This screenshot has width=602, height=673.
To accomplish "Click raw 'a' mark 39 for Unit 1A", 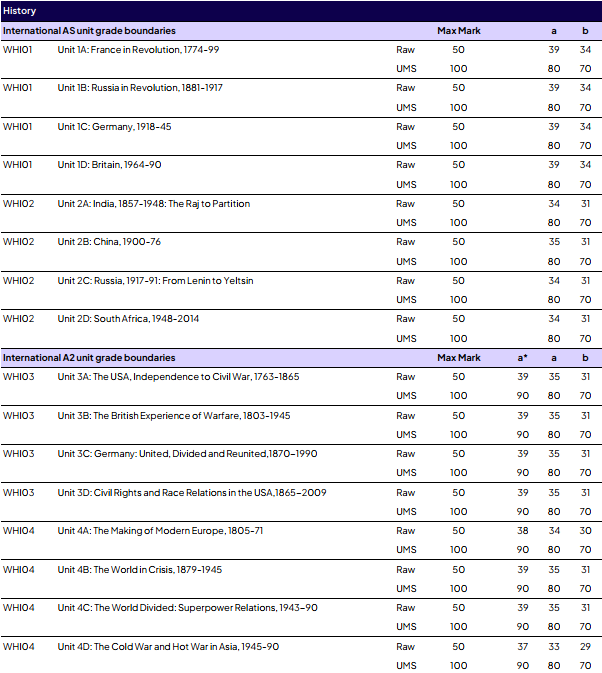I will 554,50.
